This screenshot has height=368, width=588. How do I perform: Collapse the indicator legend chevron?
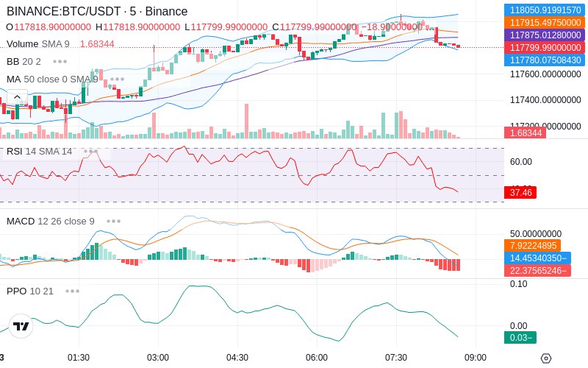[x=17, y=97]
